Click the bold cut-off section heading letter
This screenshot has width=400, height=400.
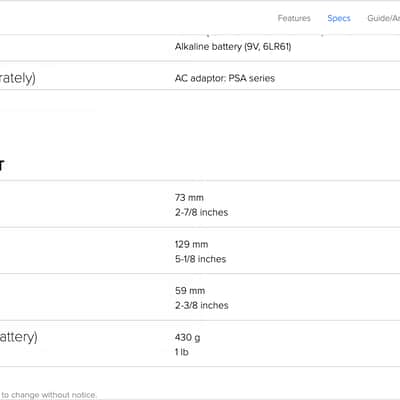pos(2,165)
